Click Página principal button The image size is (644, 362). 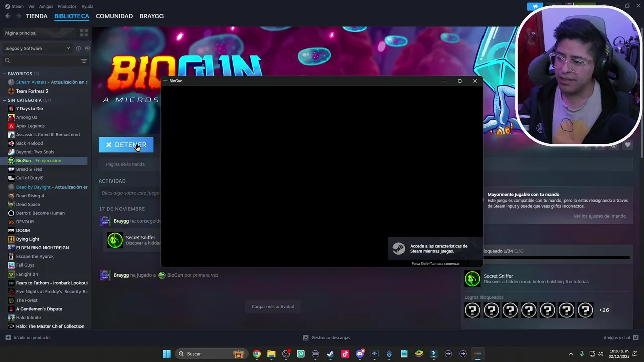point(39,33)
